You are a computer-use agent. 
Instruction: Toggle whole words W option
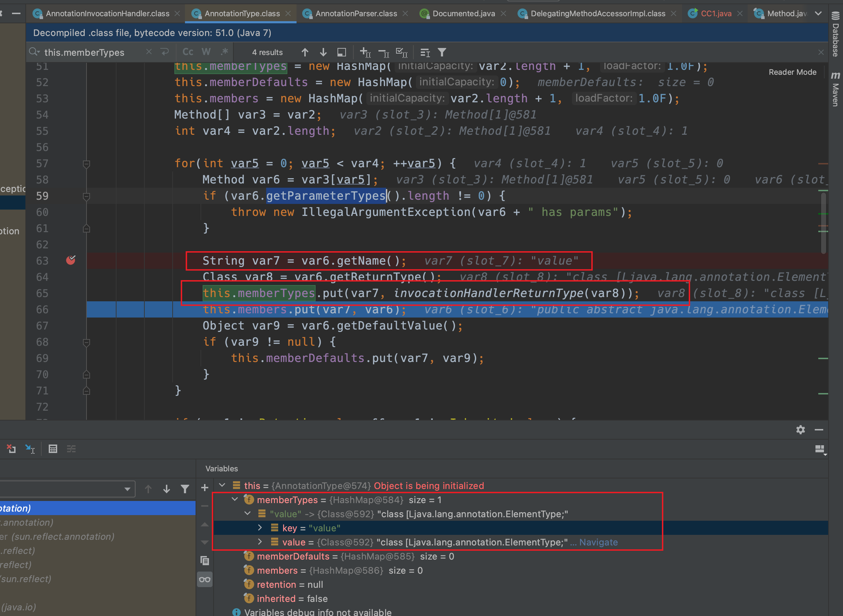206,52
